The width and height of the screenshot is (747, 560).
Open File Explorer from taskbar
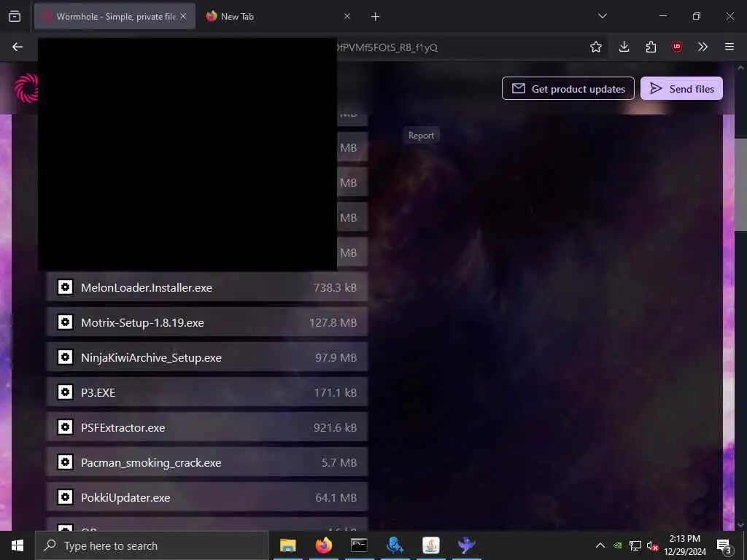click(287, 545)
